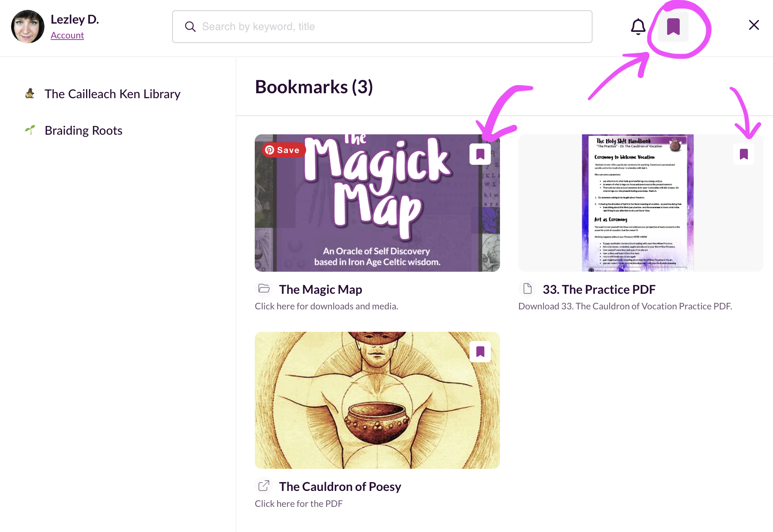773x532 pixels.
Task: Open the Cauldron of Poesy artwork thumbnail
Action: [377, 400]
